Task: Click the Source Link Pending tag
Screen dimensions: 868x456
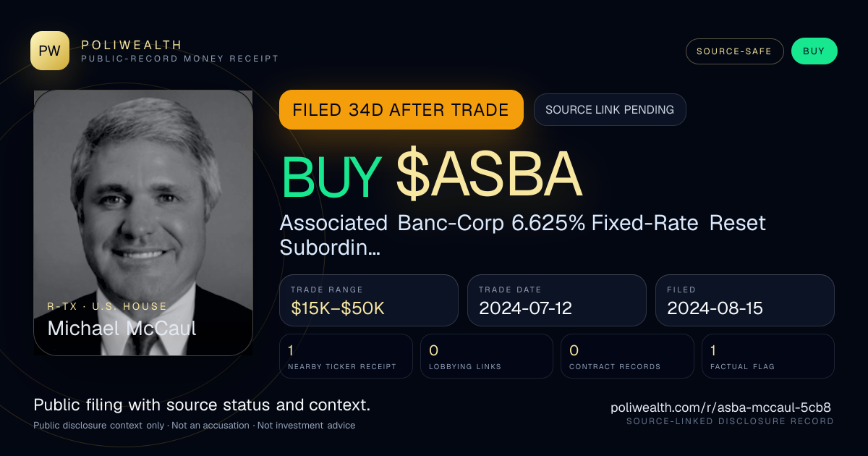Action: pyautogui.click(x=610, y=110)
